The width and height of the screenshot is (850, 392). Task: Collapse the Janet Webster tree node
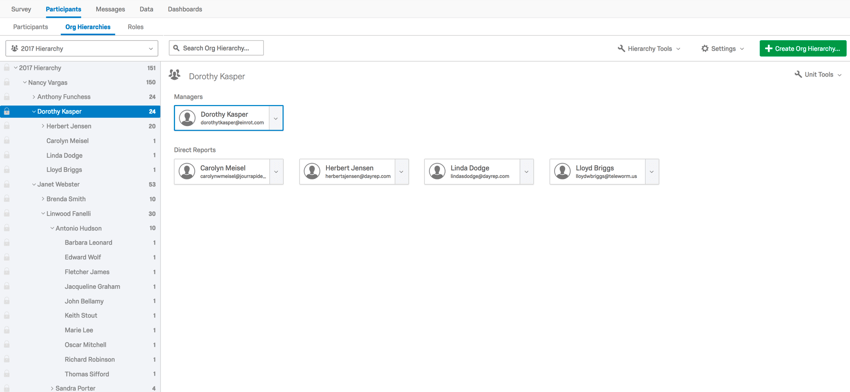point(34,184)
